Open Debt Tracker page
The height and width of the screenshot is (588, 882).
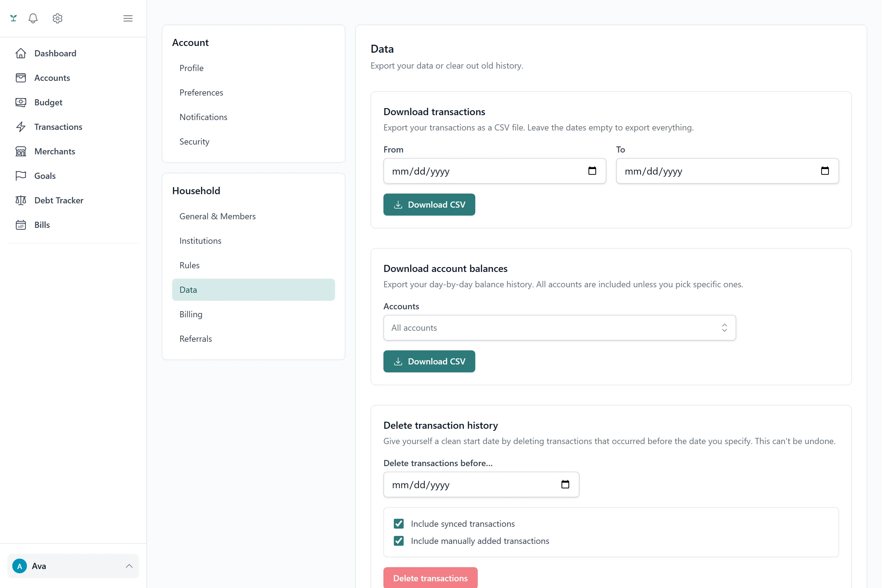(73, 200)
